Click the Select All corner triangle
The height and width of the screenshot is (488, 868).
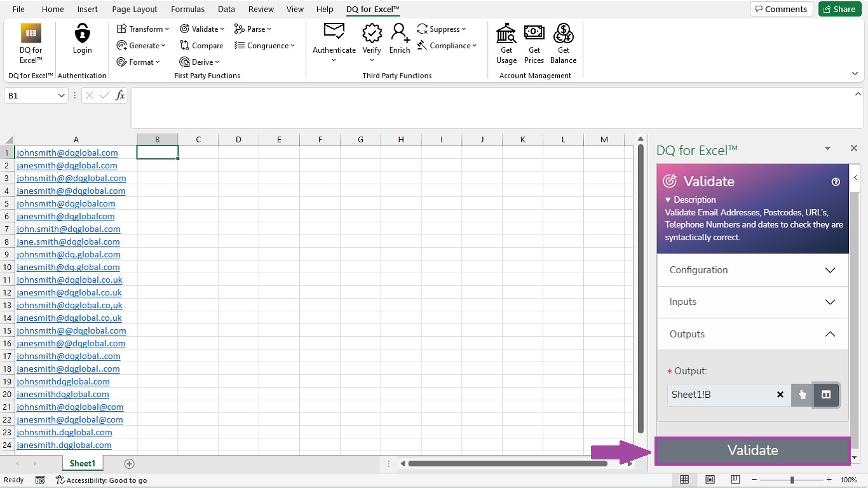(x=8, y=139)
